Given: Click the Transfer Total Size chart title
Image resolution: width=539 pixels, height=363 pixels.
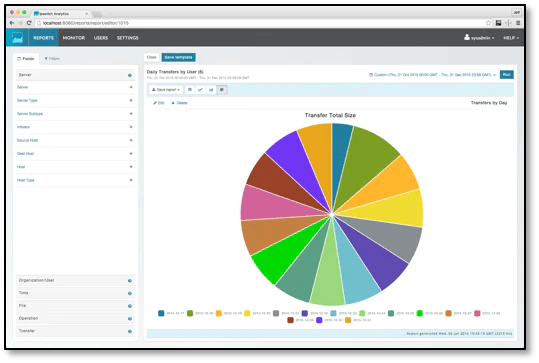Looking at the screenshot, I should (x=330, y=116).
